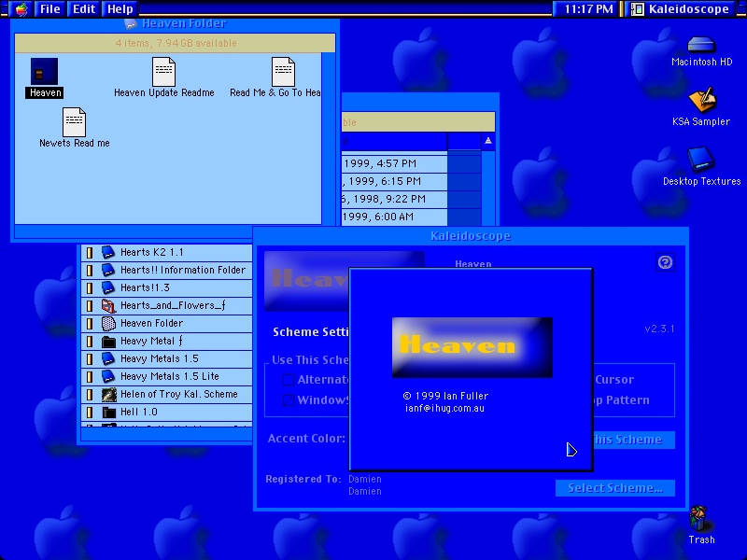Click the Hearts!1.3 file icon

coord(108,287)
